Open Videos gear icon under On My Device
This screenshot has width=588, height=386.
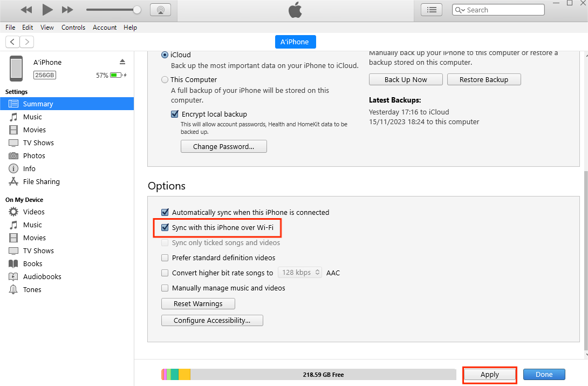coord(13,212)
